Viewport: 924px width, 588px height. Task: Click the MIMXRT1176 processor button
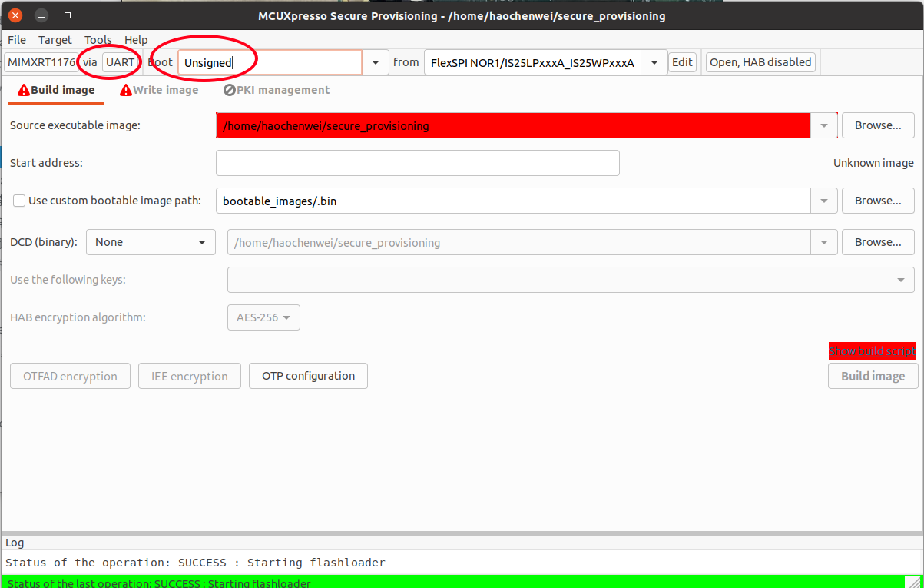pos(41,62)
